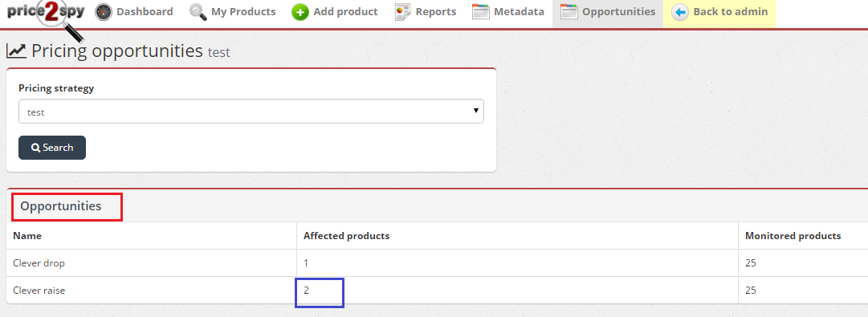Click the Name column header
868x317 pixels.
(x=27, y=236)
